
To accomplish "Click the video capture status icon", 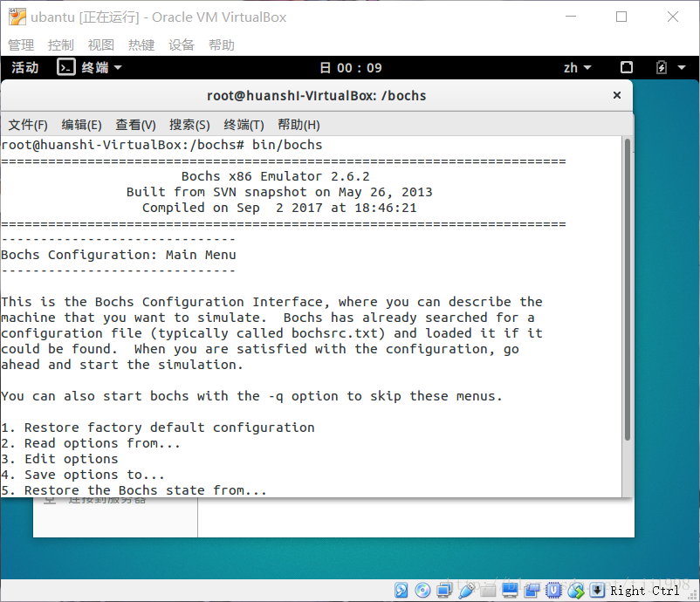I will click(x=532, y=590).
